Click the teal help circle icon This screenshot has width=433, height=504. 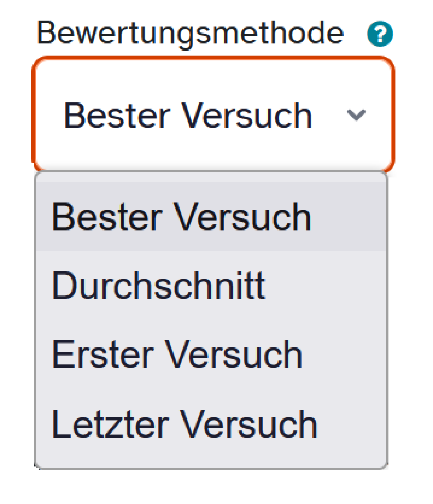[x=380, y=34]
